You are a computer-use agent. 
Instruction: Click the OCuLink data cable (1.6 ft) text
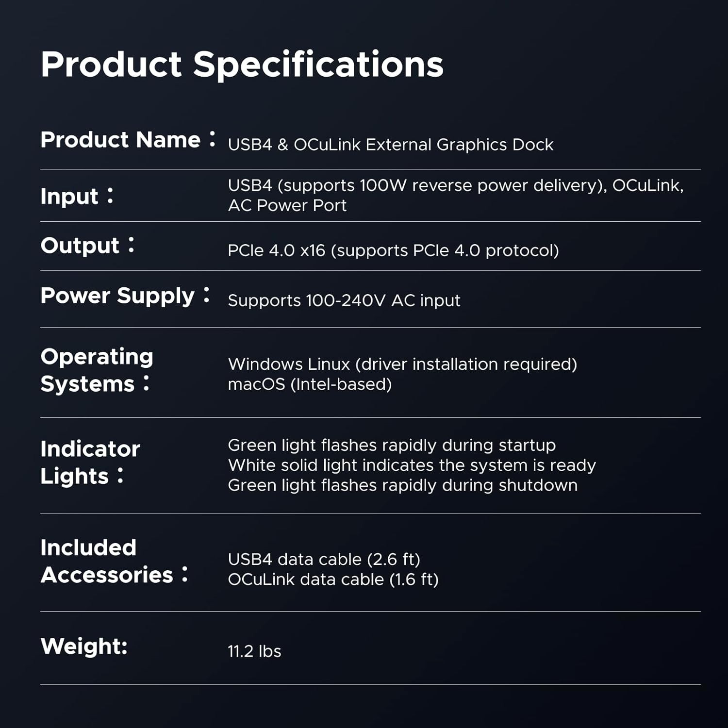point(333,579)
